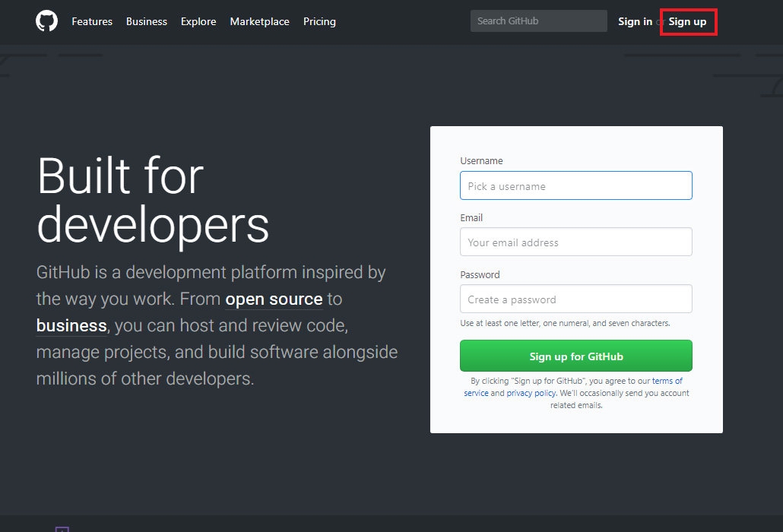783x532 pixels.
Task: Open the Features page
Action: pos(92,22)
